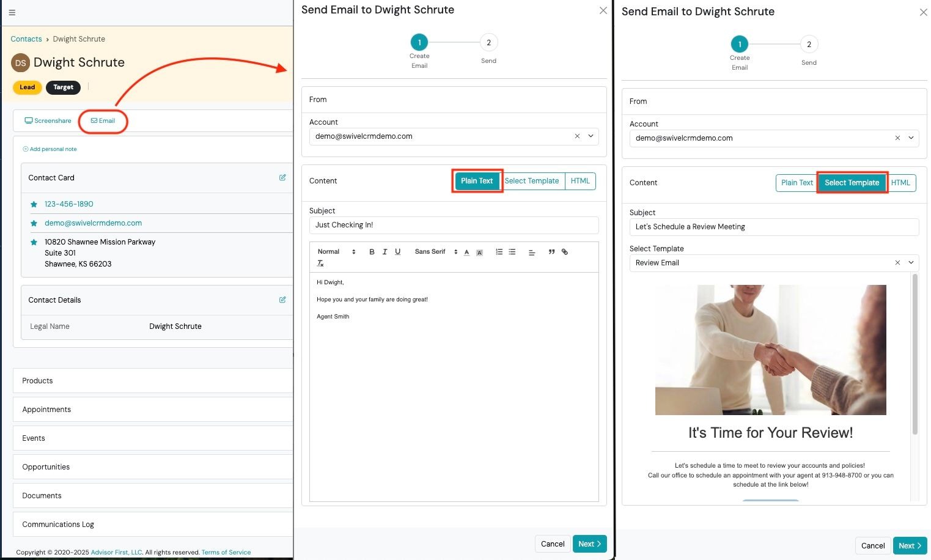This screenshot has height=560, width=931.
Task: Click the Just Checking In subject field
Action: [454, 225]
